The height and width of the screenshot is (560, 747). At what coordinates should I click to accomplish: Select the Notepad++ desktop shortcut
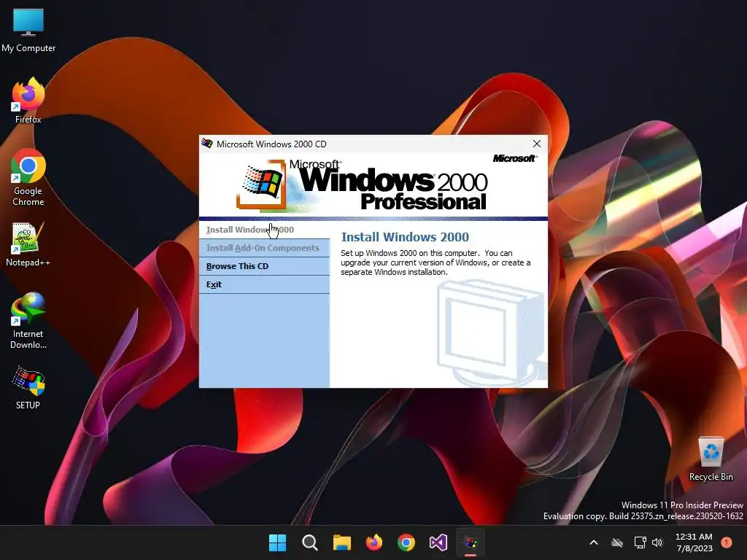28,244
